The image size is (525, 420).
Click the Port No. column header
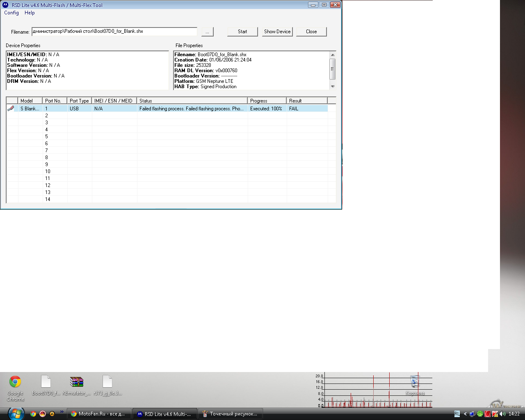coord(55,100)
